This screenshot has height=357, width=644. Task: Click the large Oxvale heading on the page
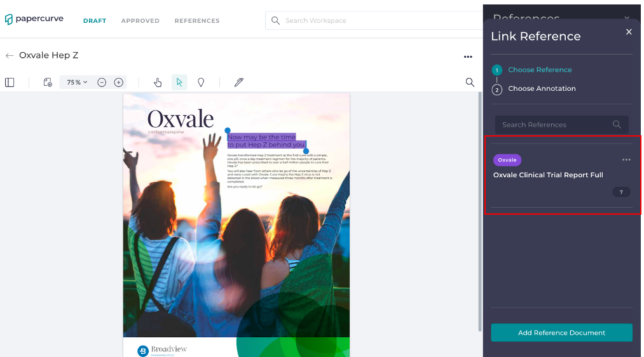point(181,119)
